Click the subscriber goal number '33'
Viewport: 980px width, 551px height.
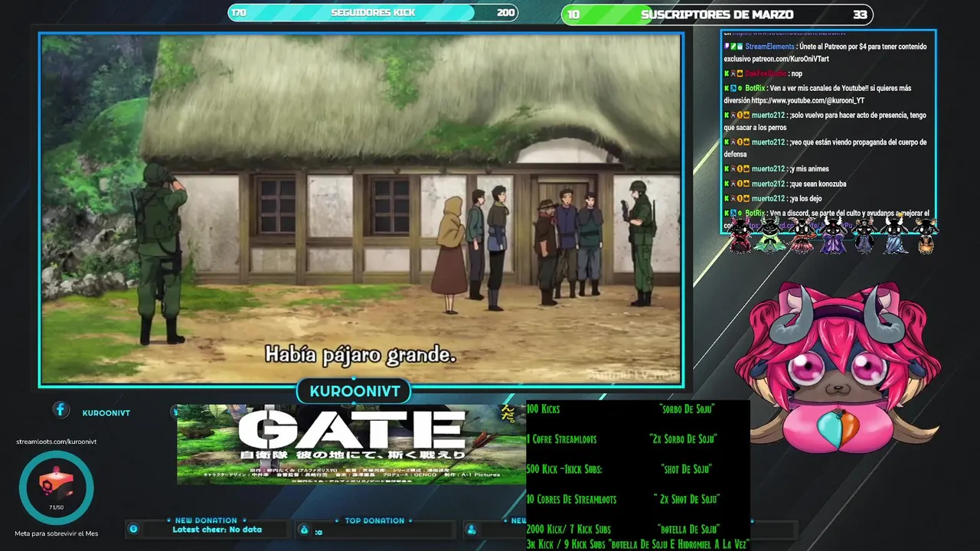click(860, 15)
